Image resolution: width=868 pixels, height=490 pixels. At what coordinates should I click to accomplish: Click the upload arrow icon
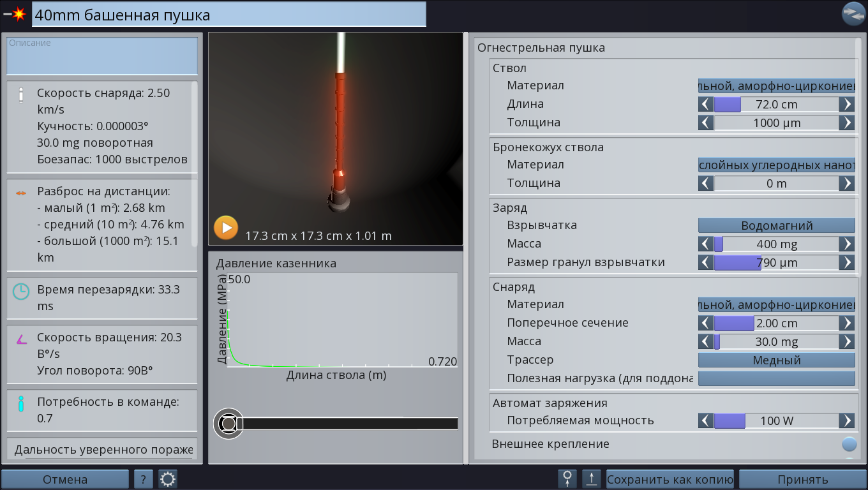[592, 479]
